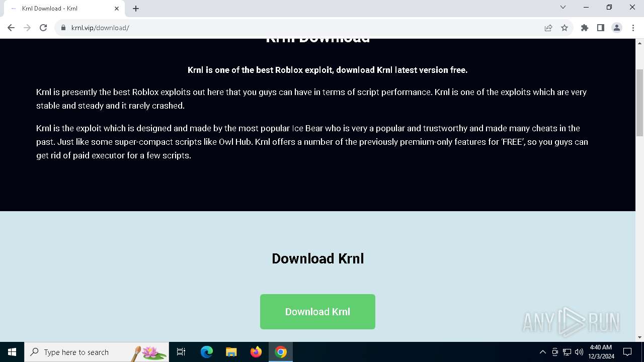The height and width of the screenshot is (362, 644).
Task: Open the Chrome profile avatar menu
Action: 617,28
